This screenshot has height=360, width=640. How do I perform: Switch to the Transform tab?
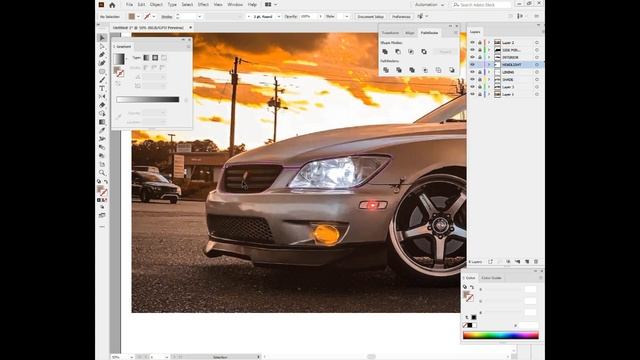point(390,33)
